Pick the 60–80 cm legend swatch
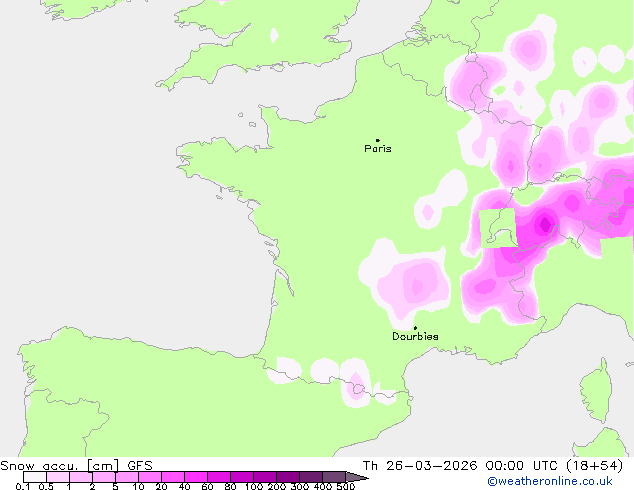The height and width of the screenshot is (490, 634). [x=219, y=477]
